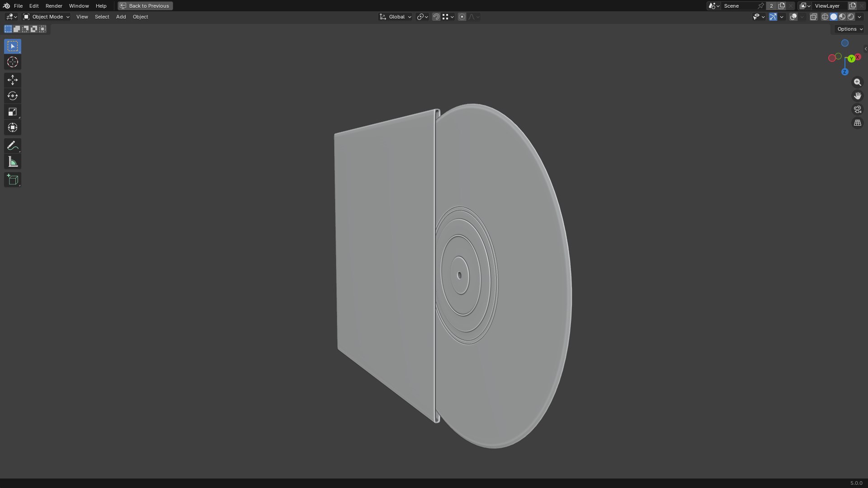Open Global transform orientation dropdown
This screenshot has width=868, height=488.
coord(395,17)
